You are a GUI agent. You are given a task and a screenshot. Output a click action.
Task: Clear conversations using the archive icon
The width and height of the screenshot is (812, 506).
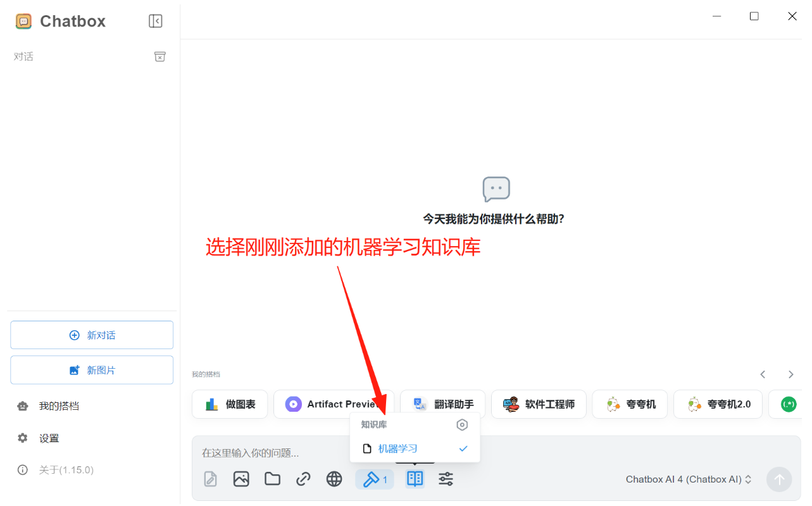[x=160, y=57]
